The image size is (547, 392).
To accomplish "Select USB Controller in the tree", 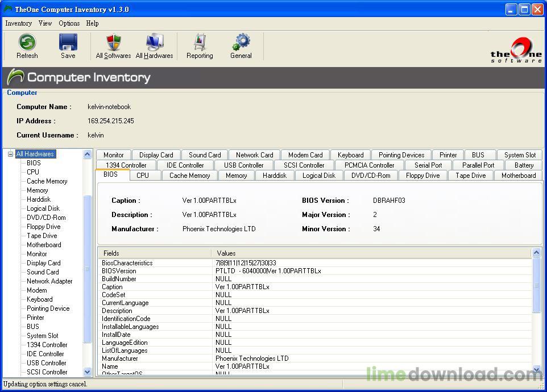I will pos(47,363).
